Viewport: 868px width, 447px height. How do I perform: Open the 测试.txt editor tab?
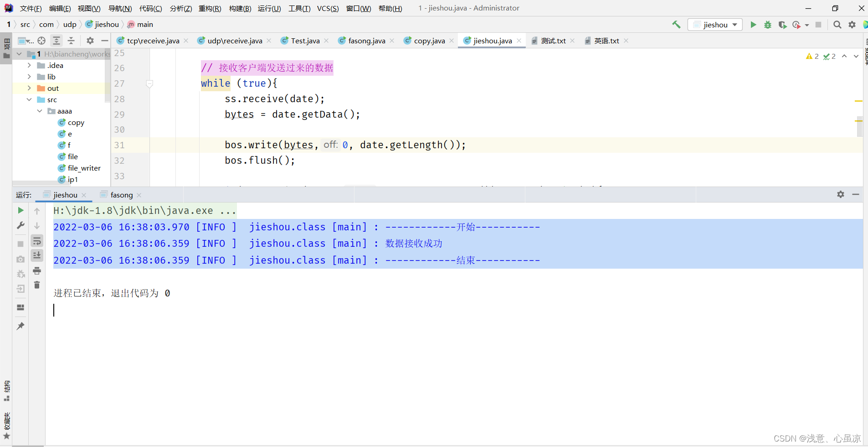[x=553, y=41]
